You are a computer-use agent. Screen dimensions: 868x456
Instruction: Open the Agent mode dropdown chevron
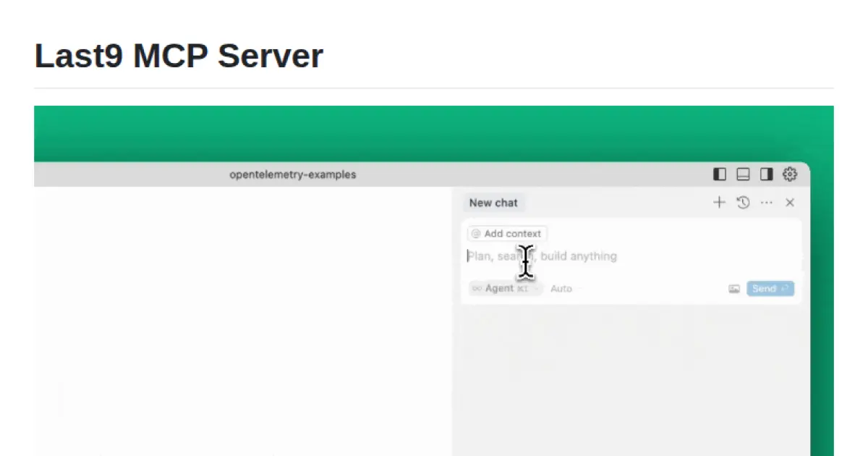coord(536,288)
